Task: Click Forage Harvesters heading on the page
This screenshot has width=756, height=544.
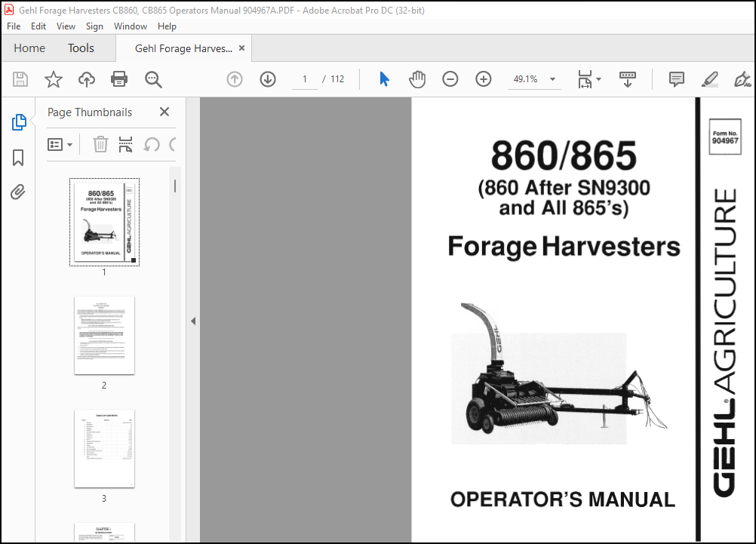Action: tap(564, 246)
